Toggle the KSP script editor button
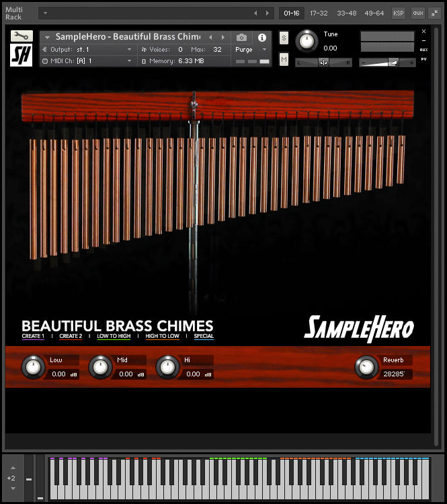The image size is (447, 504). coord(398,13)
